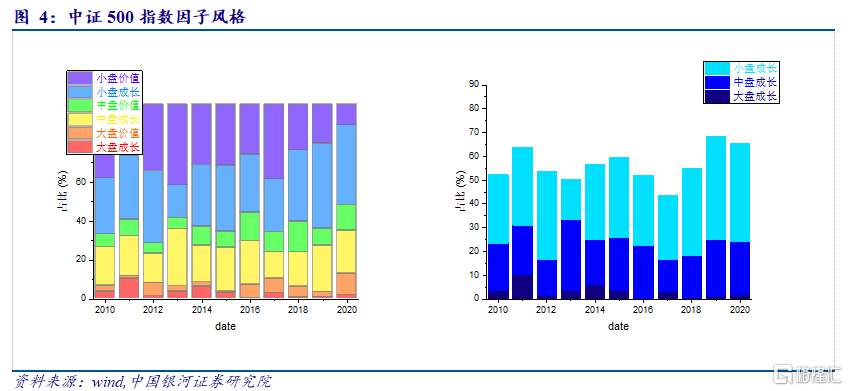Click the 2020 year label under left chart

click(x=347, y=310)
